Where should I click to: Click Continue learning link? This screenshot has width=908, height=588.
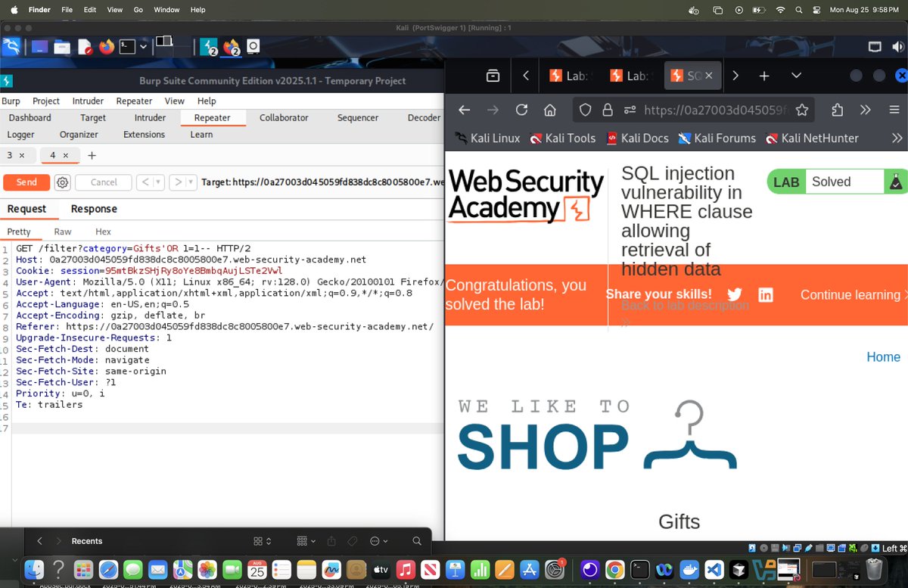point(854,295)
